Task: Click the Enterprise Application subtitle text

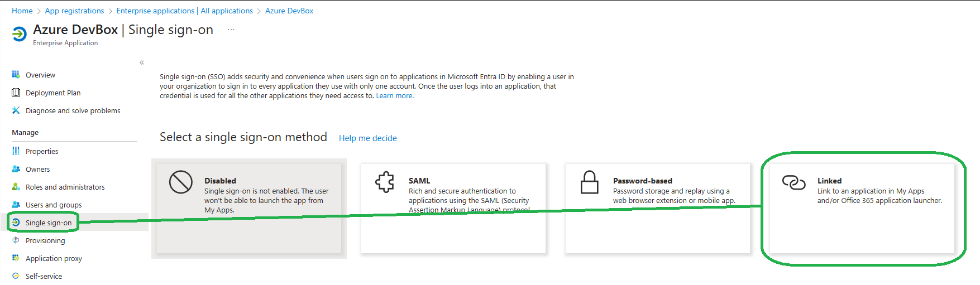Action: point(65,43)
